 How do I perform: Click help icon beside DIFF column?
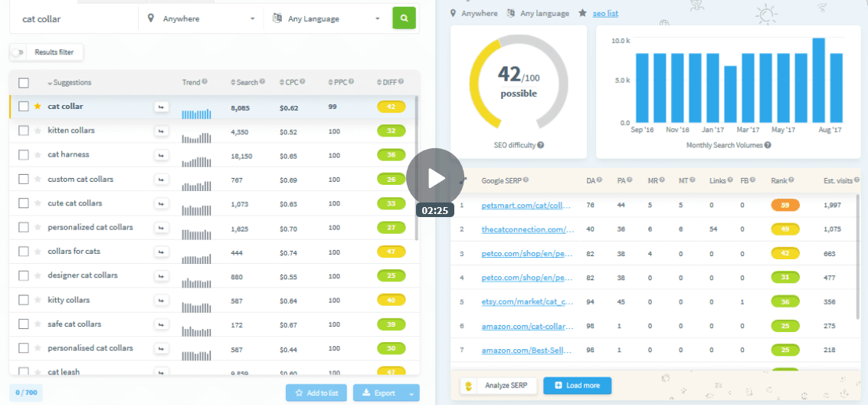coord(401,82)
